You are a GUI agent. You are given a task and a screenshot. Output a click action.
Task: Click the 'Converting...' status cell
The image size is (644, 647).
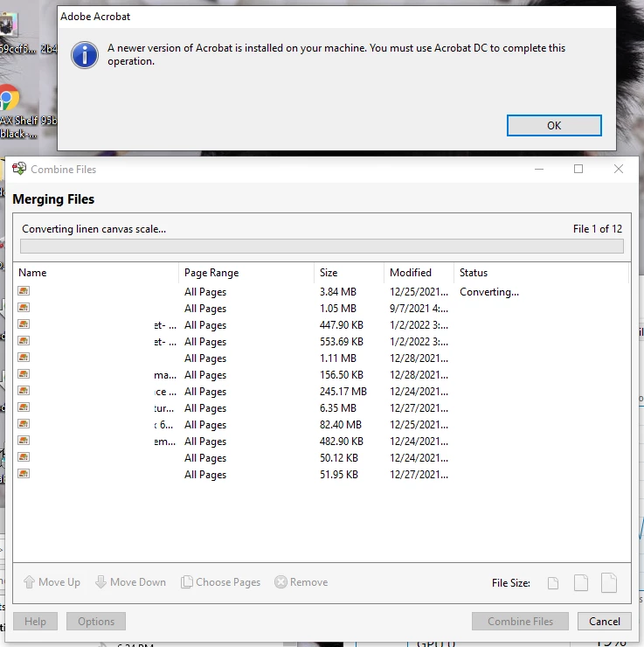click(489, 292)
